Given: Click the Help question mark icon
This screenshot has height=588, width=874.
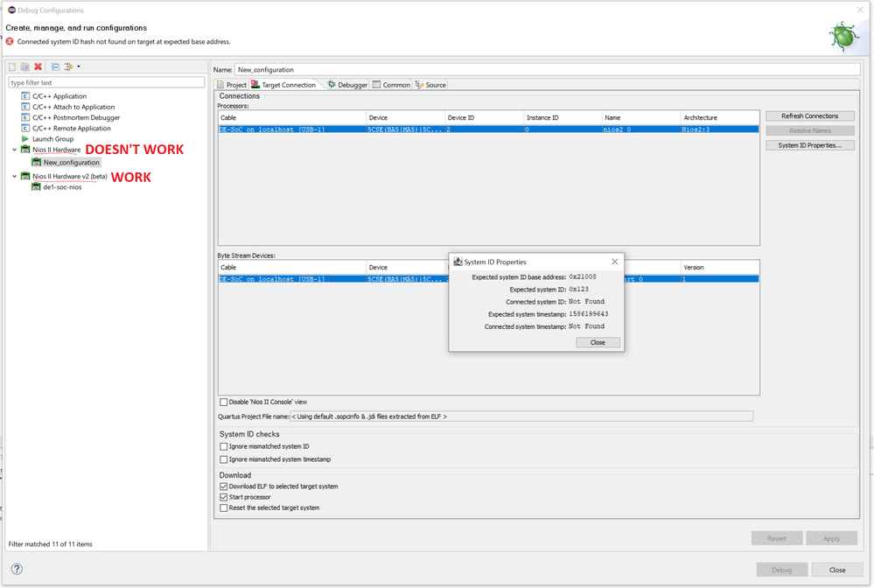Looking at the screenshot, I should point(17,569).
